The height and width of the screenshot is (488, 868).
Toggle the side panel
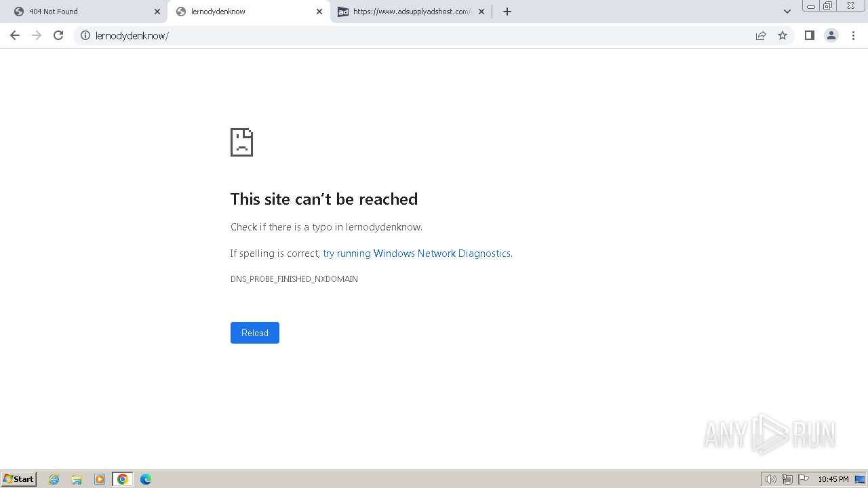tap(809, 35)
